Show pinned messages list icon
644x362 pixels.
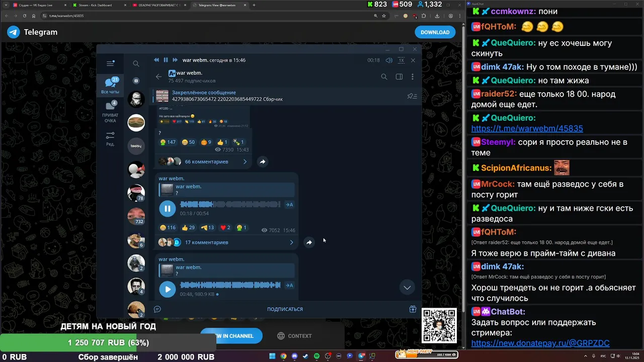pyautogui.click(x=412, y=96)
